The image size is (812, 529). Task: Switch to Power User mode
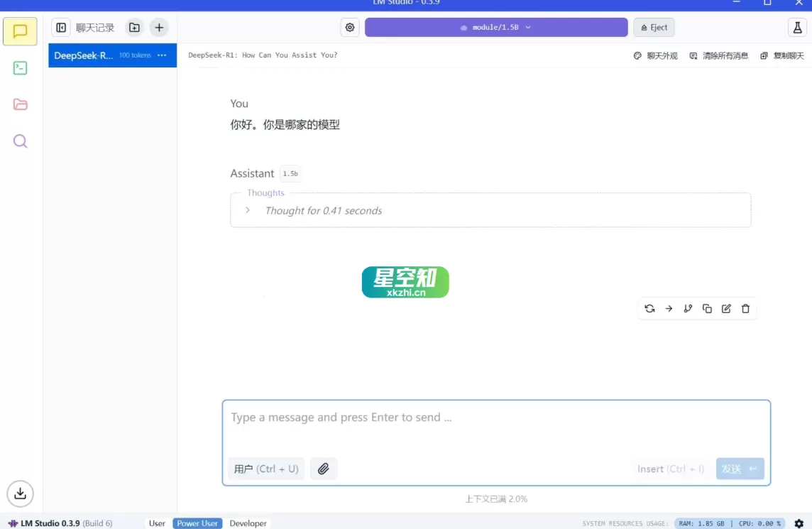point(197,523)
